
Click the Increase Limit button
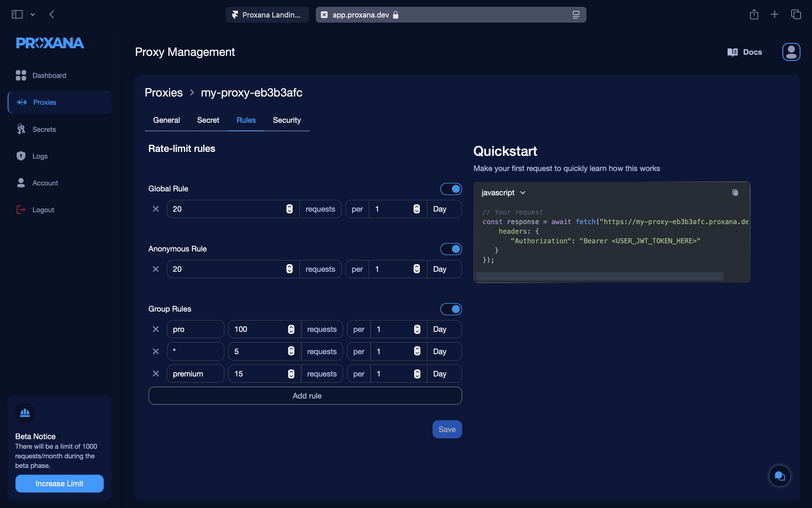[x=59, y=483]
